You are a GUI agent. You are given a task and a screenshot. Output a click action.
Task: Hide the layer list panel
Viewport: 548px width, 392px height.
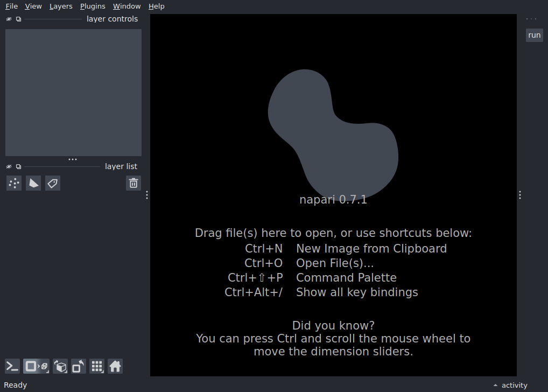9,167
